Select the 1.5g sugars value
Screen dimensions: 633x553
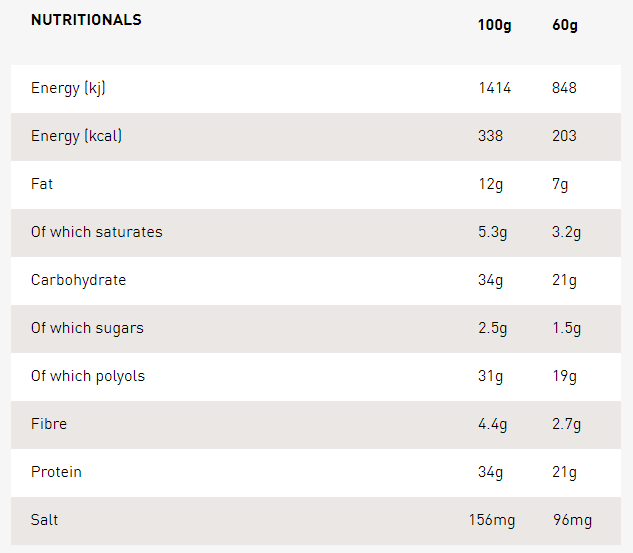(x=566, y=328)
